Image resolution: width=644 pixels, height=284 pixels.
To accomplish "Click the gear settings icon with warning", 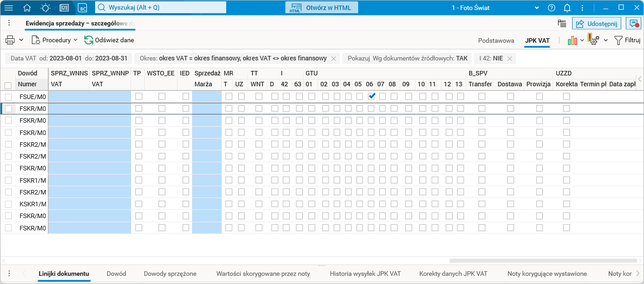I will tap(593, 40).
